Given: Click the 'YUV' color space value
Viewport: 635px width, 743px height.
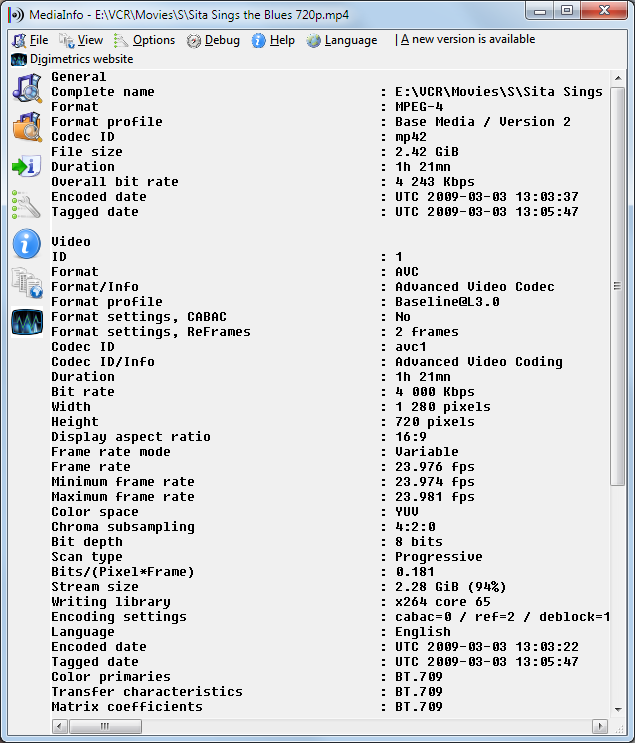Looking at the screenshot, I should (x=407, y=512).
